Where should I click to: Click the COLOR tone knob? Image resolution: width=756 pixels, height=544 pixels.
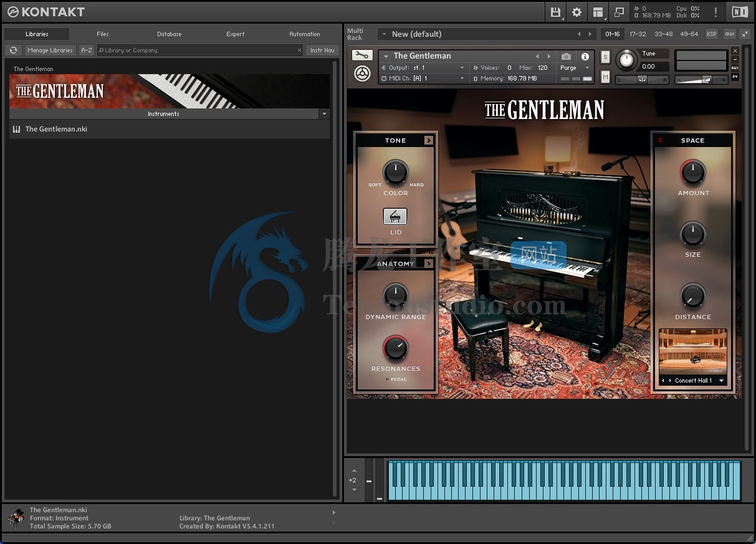(x=395, y=173)
